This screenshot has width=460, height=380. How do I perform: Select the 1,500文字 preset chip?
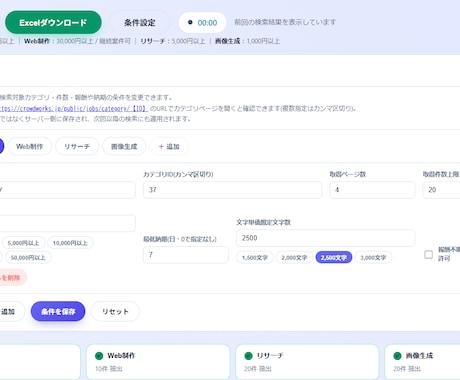pyautogui.click(x=255, y=257)
